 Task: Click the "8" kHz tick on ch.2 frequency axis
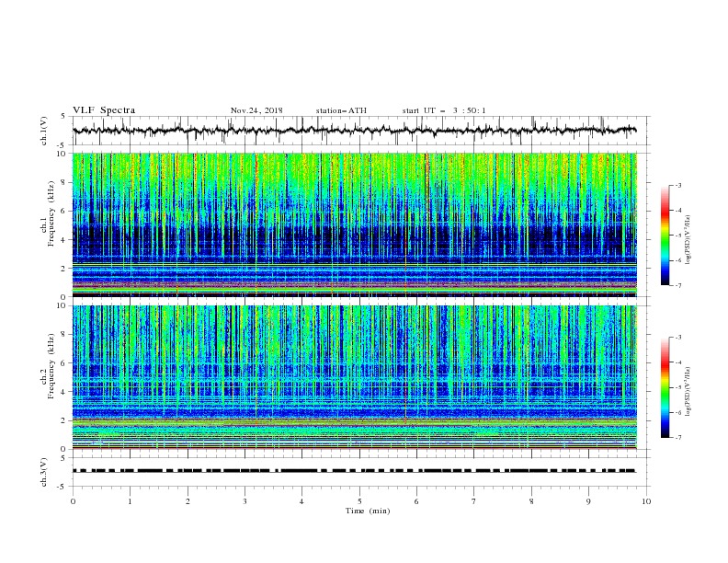[x=64, y=335]
